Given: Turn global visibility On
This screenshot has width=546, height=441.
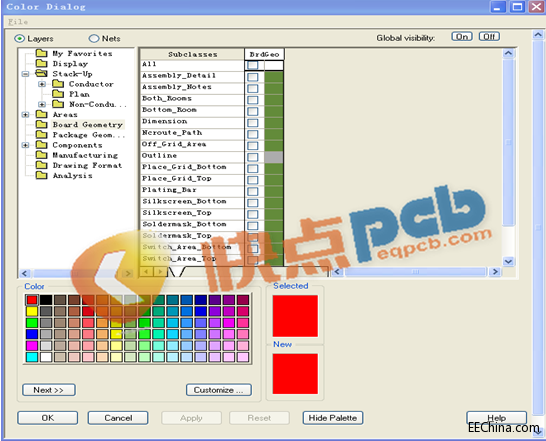Looking at the screenshot, I should (x=462, y=37).
